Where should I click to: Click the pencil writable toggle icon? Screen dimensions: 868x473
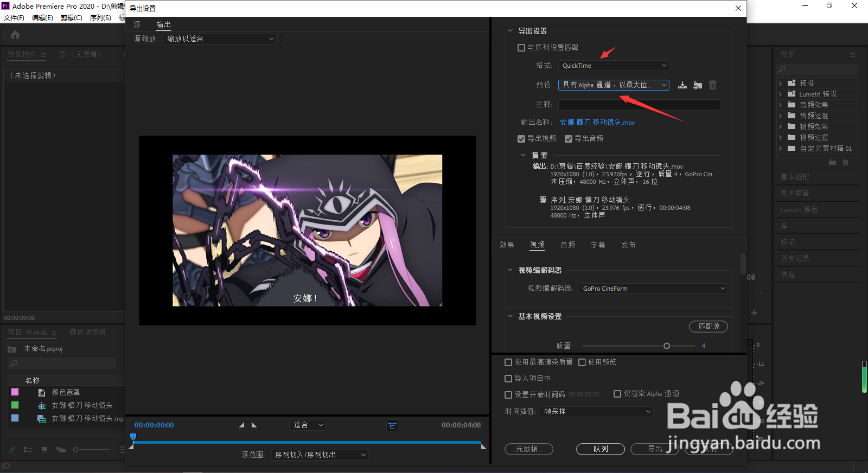pos(12,450)
